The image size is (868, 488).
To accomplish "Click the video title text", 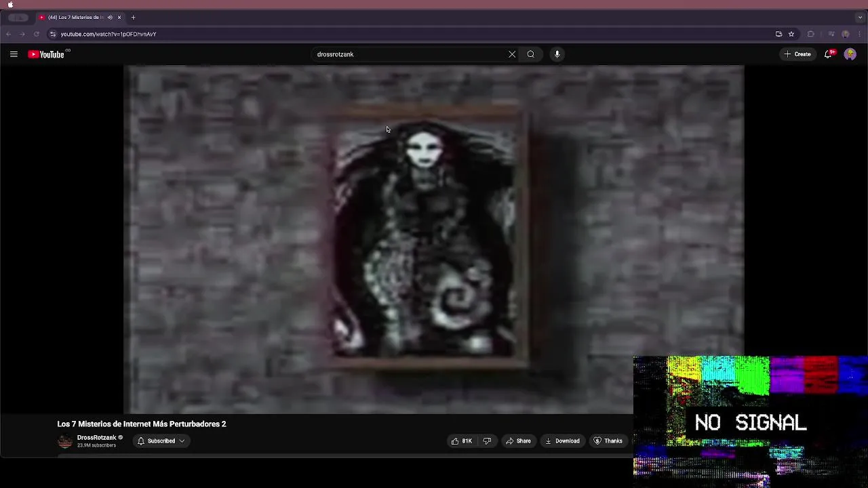I will (x=142, y=424).
